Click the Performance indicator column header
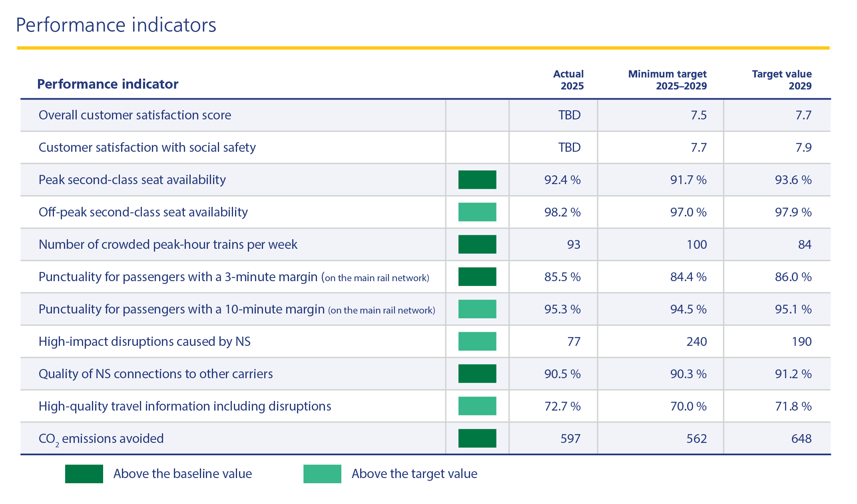Viewport: 857px width, 504px height. pos(108,84)
